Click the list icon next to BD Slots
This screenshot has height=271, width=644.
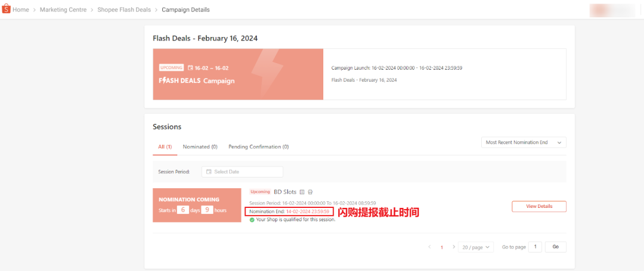click(x=302, y=192)
